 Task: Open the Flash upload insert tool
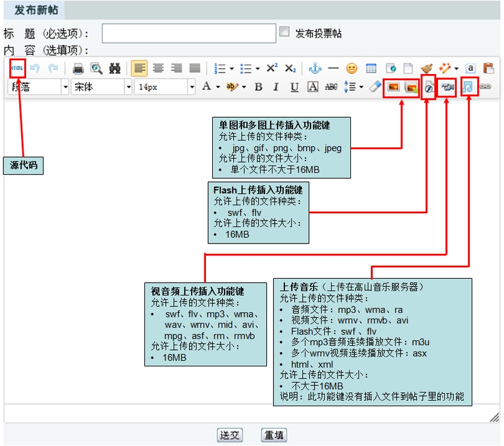[x=429, y=87]
